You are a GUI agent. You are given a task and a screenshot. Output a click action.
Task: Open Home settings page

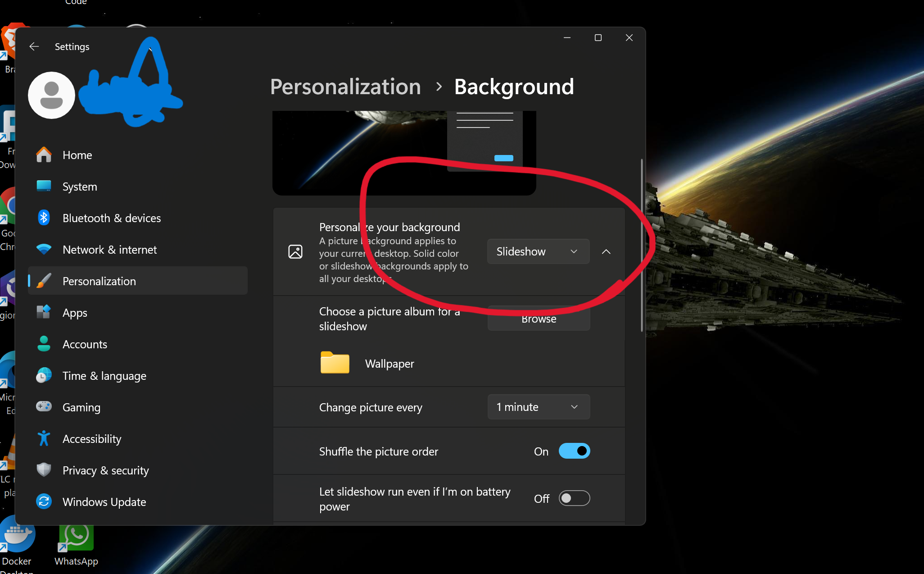coord(138,155)
